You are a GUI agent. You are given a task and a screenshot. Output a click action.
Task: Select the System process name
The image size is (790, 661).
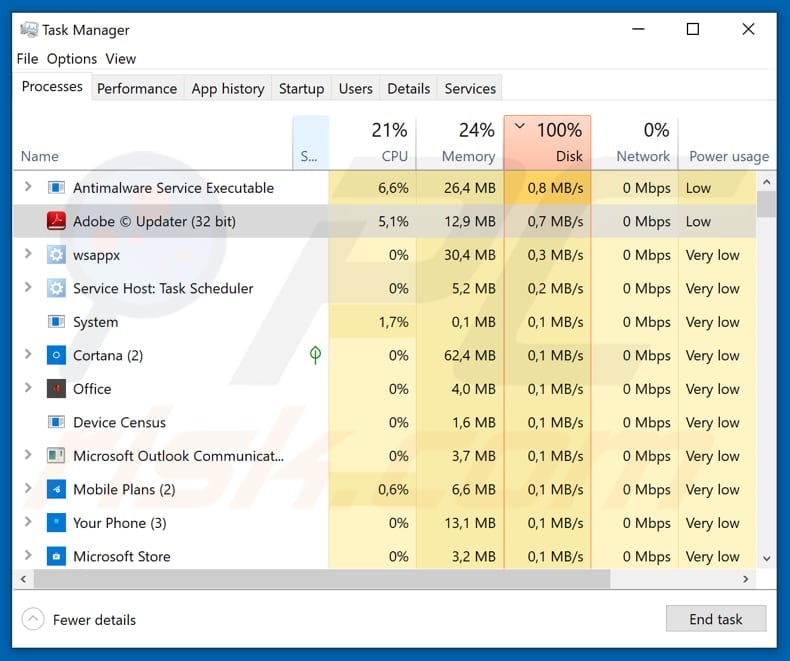[x=96, y=322]
